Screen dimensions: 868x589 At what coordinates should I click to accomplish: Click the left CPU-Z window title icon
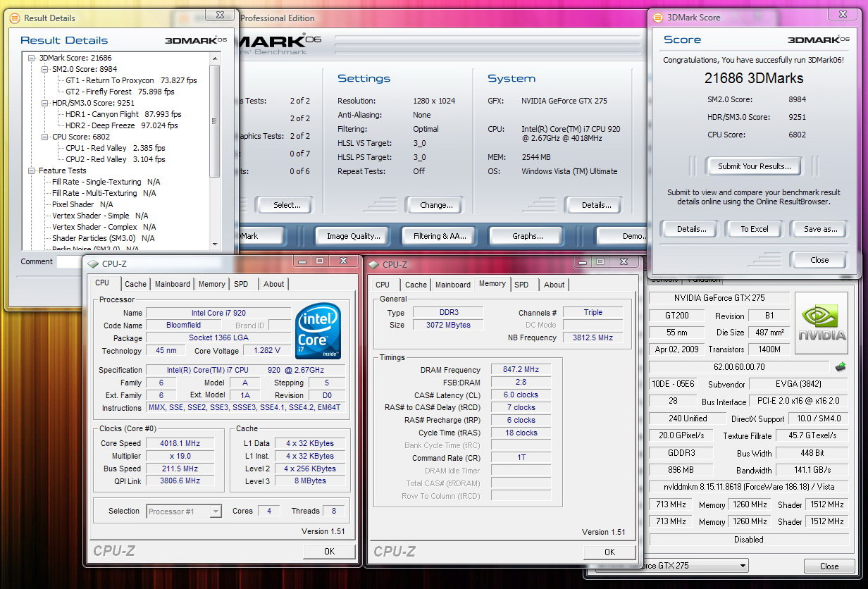92,264
